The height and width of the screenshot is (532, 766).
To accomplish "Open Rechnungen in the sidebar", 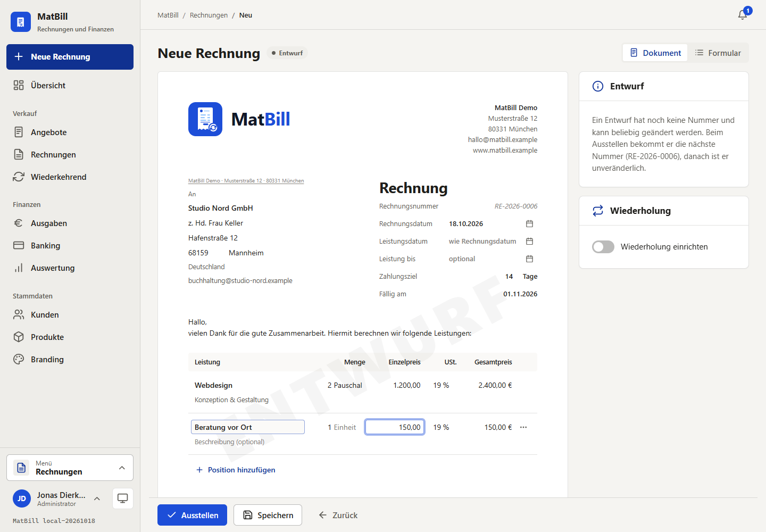I will click(70, 154).
